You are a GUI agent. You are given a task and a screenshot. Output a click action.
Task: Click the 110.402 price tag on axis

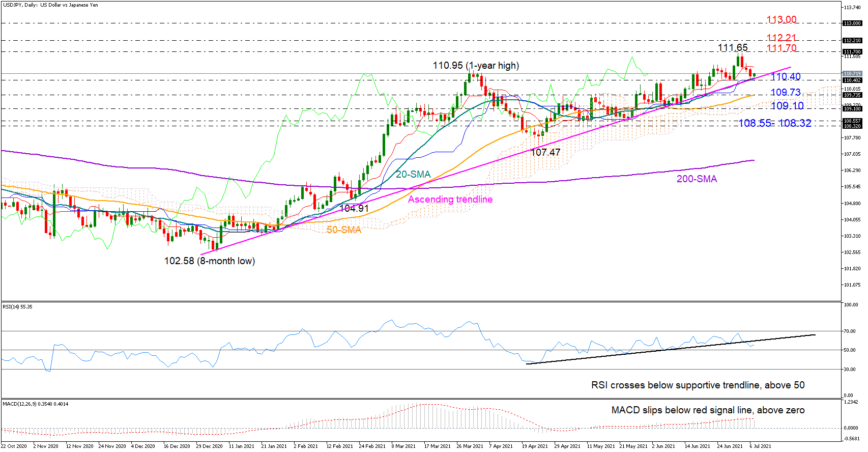tap(852, 80)
